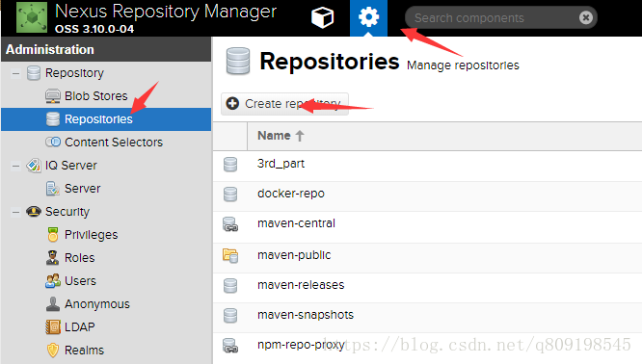Click the Users group icon
Image resolution: width=642 pixels, height=364 pixels.
point(53,281)
